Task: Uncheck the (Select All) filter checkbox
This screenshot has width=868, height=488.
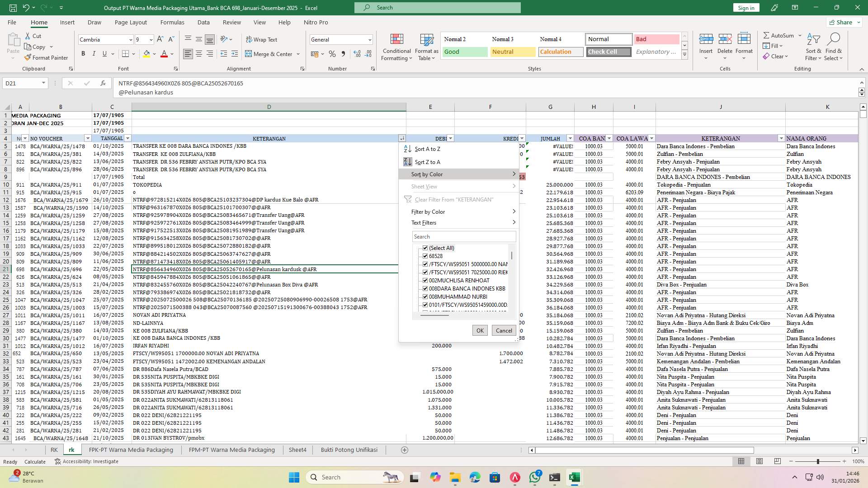Action: (425, 248)
